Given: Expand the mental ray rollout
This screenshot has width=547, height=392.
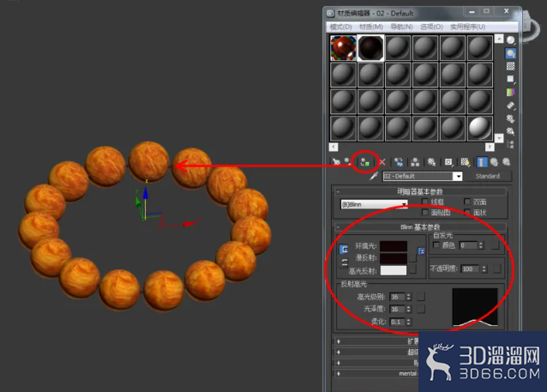Looking at the screenshot, I should pos(376,373).
